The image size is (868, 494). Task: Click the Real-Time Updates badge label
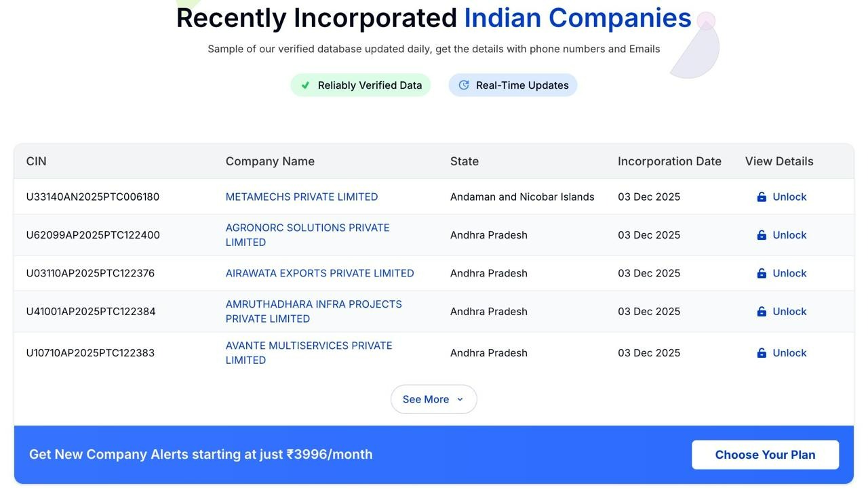click(x=522, y=85)
